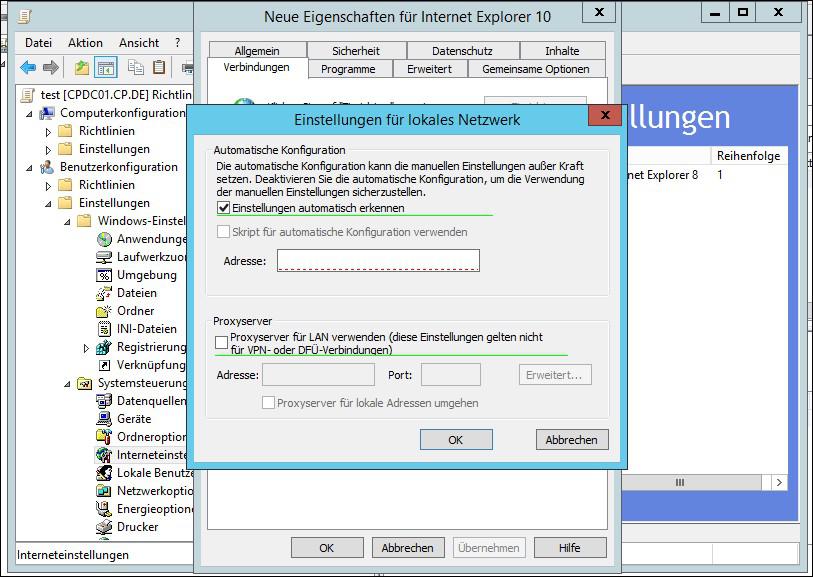Click the Copy icon in the toolbar
This screenshot has width=813, height=577.
coord(136,67)
